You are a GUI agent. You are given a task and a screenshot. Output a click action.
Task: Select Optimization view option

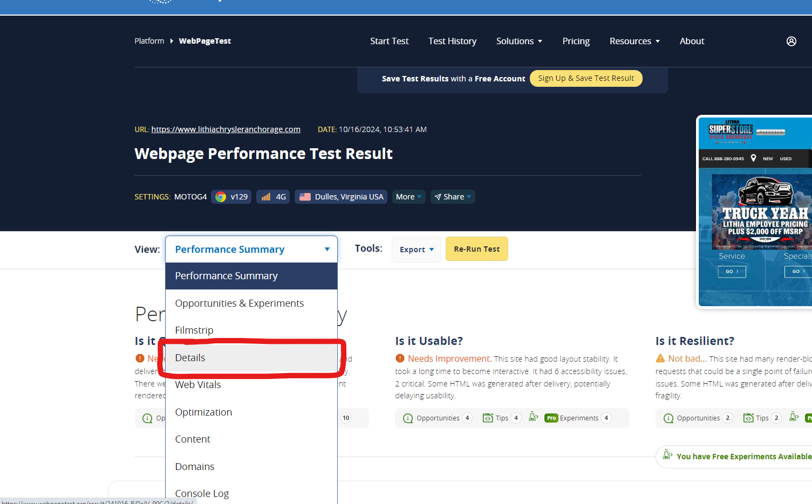point(251,412)
